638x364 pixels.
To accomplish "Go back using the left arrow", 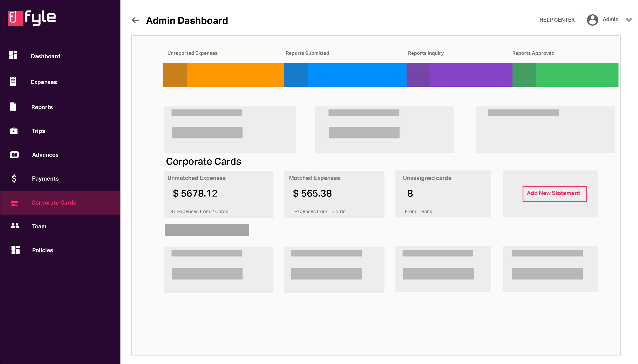I will tap(135, 20).
